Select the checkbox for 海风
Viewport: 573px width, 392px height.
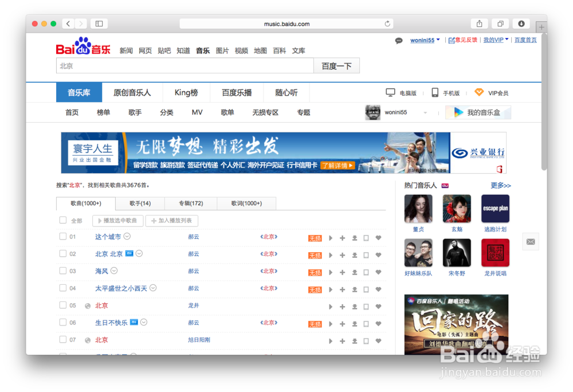click(x=63, y=271)
